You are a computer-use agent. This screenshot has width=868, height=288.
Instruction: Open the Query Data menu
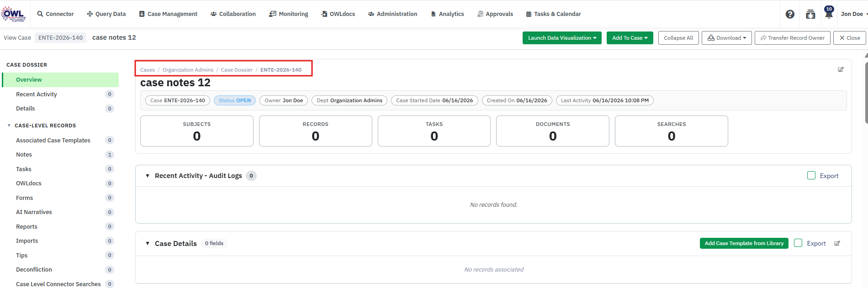(106, 14)
